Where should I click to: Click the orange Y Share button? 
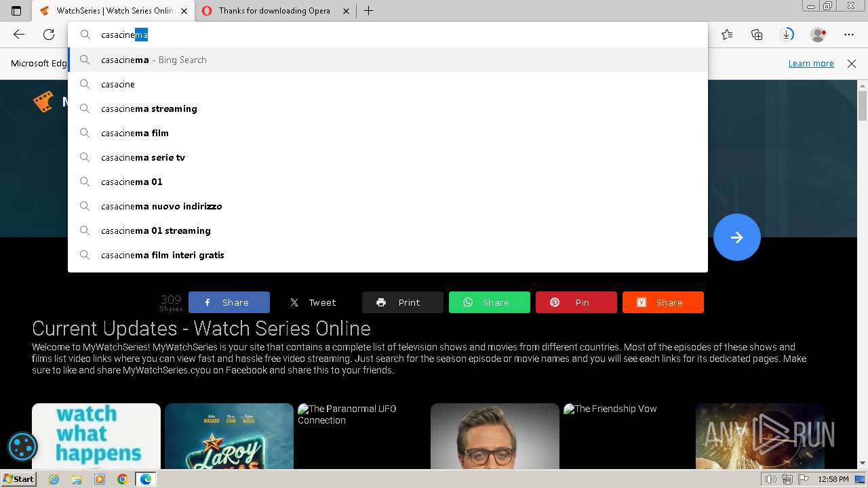(663, 302)
